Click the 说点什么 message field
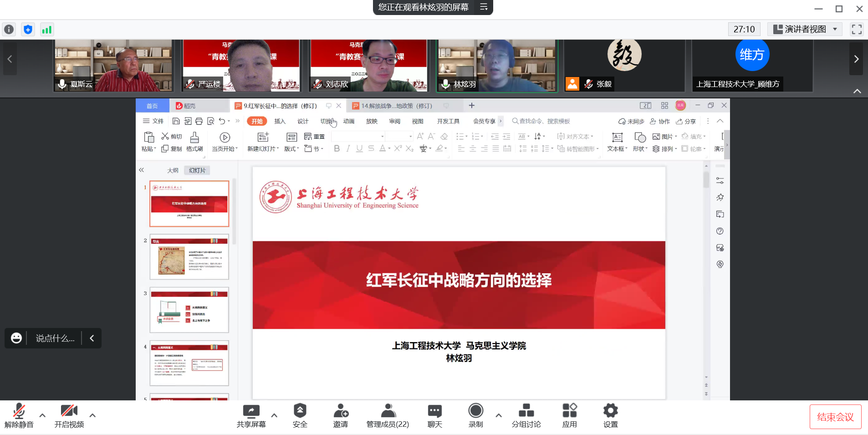This screenshot has height=435, width=868. click(55, 338)
